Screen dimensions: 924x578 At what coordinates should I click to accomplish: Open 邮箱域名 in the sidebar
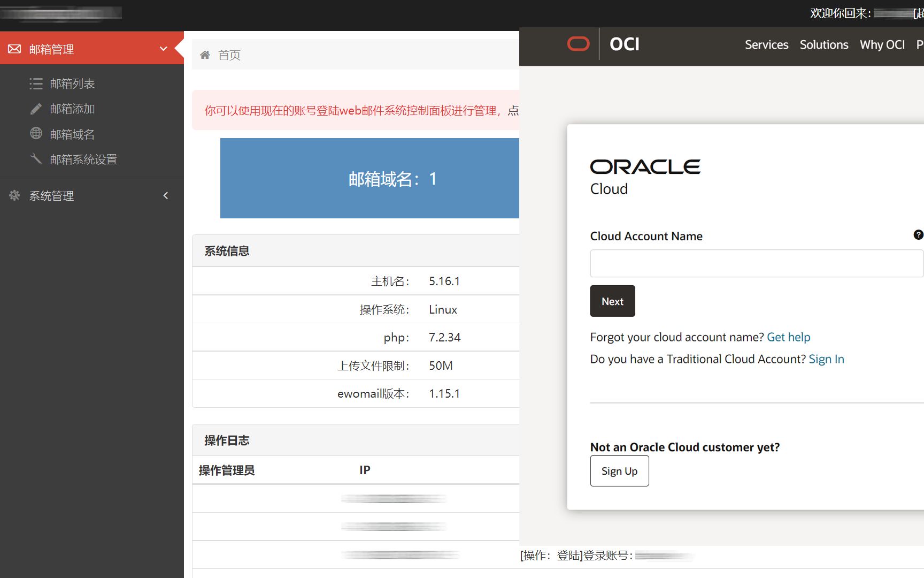click(72, 134)
